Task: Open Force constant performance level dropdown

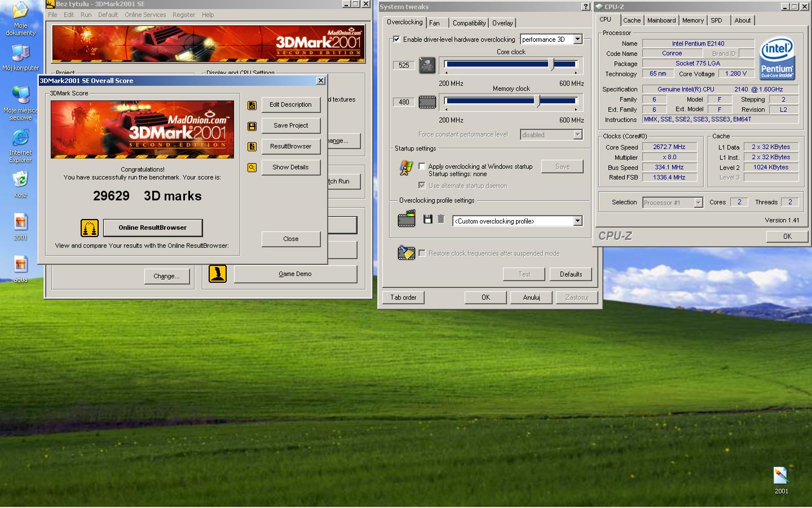Action: click(578, 135)
